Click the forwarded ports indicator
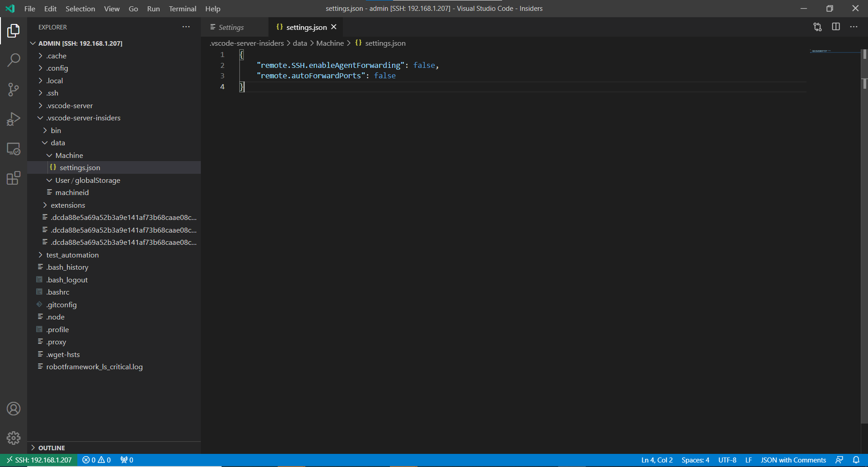The width and height of the screenshot is (868, 467). [127, 460]
